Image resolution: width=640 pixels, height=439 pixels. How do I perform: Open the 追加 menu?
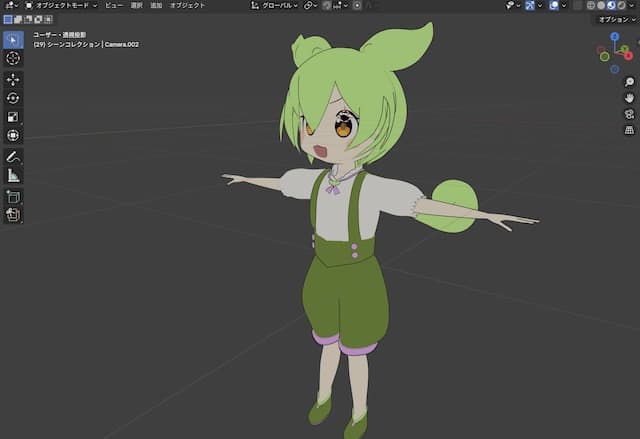tap(155, 5)
